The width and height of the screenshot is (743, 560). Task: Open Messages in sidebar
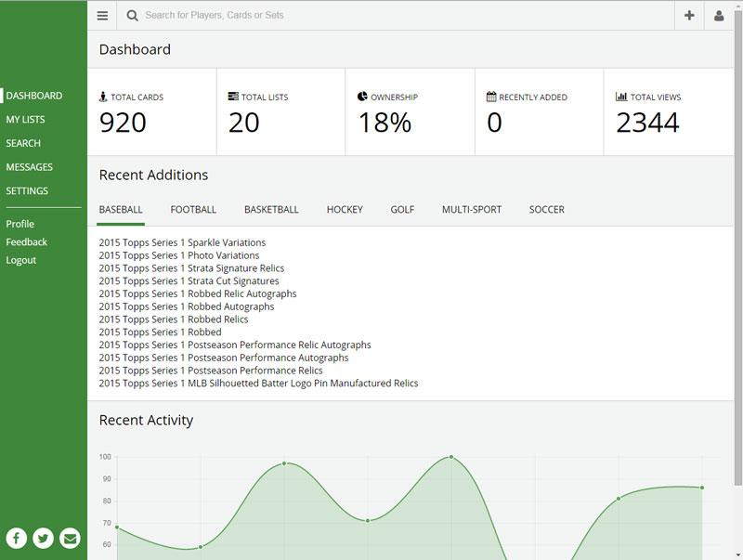coord(30,167)
